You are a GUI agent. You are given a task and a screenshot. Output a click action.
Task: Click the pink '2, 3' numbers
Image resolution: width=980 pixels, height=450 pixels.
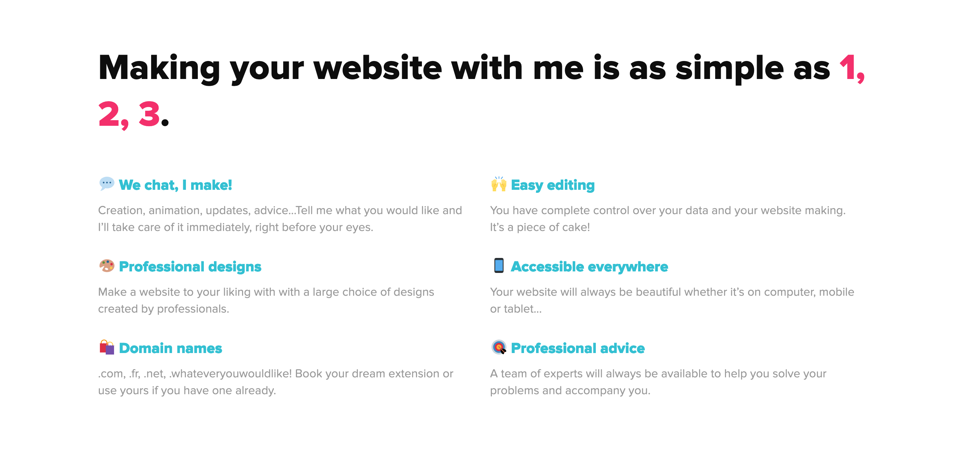[x=129, y=114]
